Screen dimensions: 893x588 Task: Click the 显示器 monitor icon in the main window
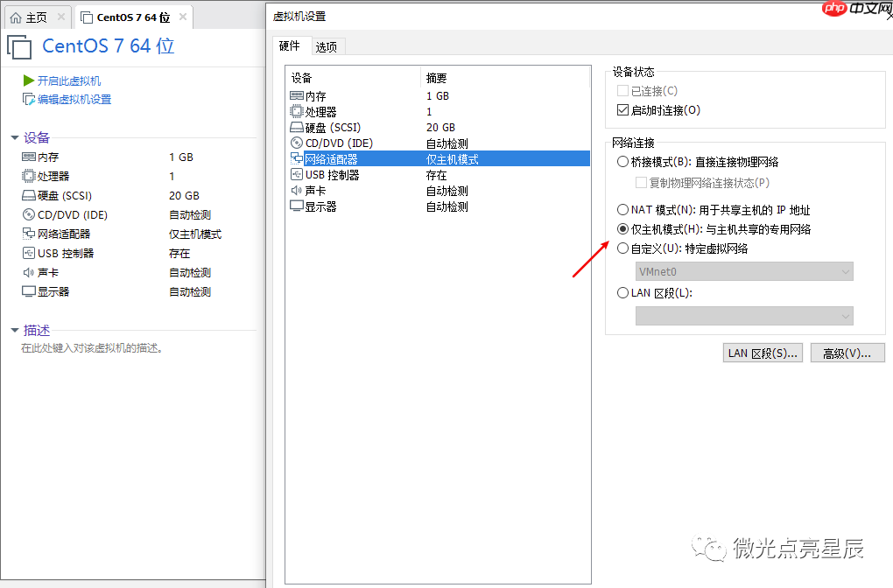click(29, 291)
